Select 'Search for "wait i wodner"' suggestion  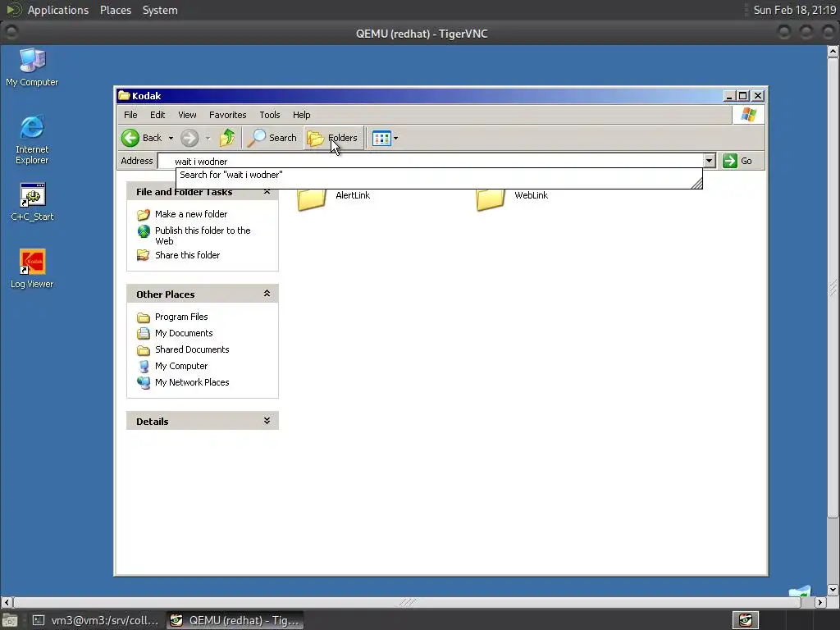point(439,176)
